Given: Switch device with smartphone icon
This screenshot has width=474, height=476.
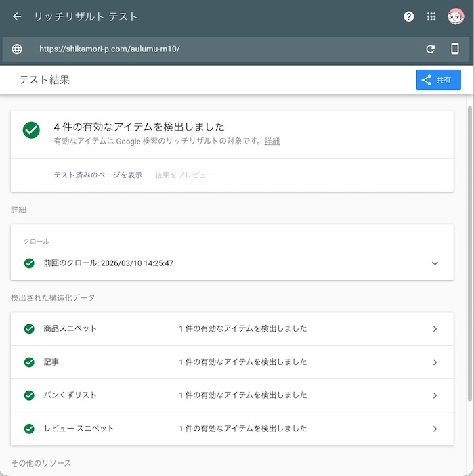Looking at the screenshot, I should pos(455,49).
